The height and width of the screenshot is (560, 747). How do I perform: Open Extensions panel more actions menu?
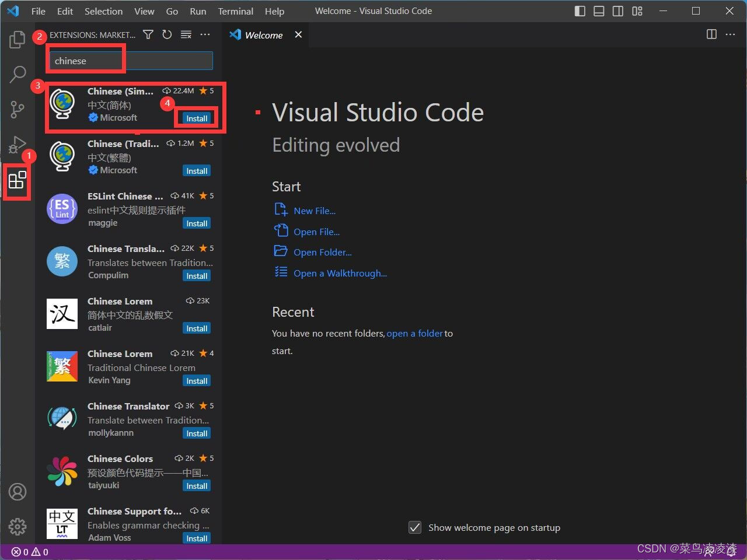[205, 35]
